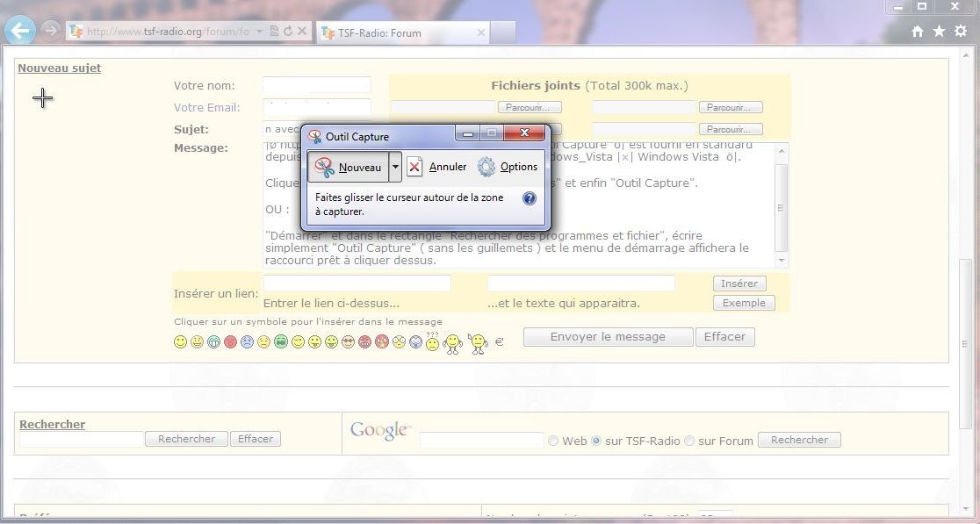Screen dimensions: 980x524
Task: Click the Google search text field
Action: [x=481, y=440]
